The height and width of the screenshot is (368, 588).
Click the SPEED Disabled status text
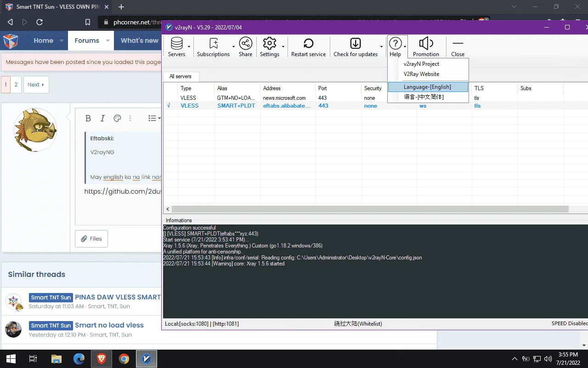click(570, 324)
